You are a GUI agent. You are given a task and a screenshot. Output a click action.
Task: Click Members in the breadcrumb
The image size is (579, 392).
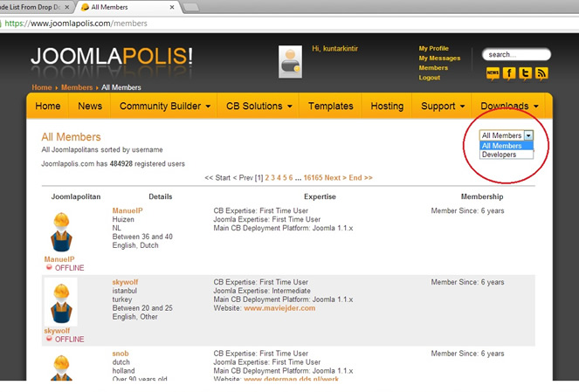(x=77, y=87)
